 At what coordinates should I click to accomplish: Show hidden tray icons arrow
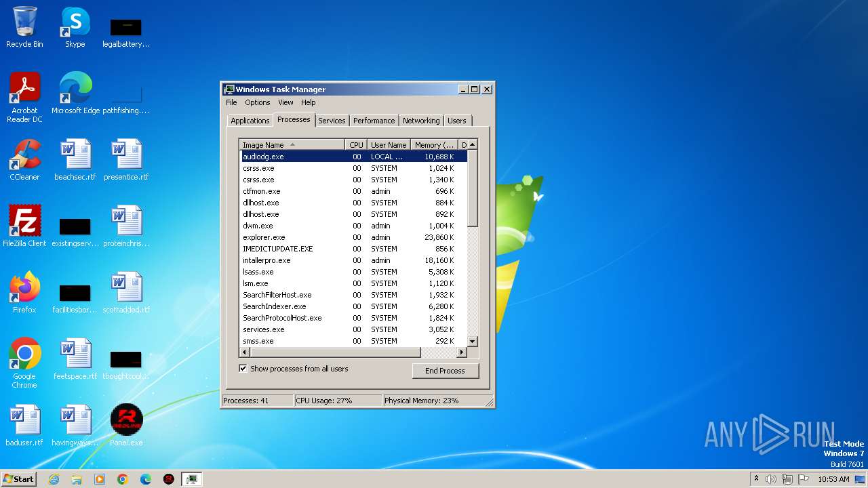click(x=756, y=479)
